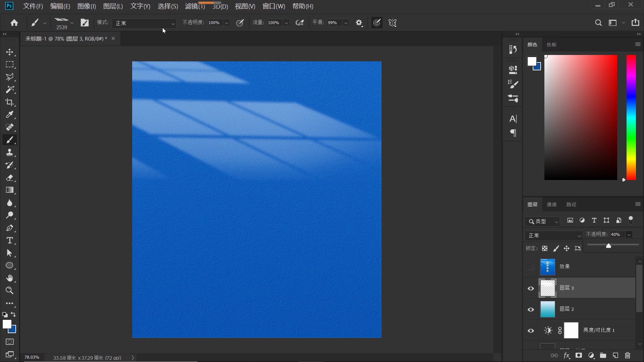This screenshot has width=644, height=362.
Task: Delete layer with the trash icon
Action: coord(628,355)
